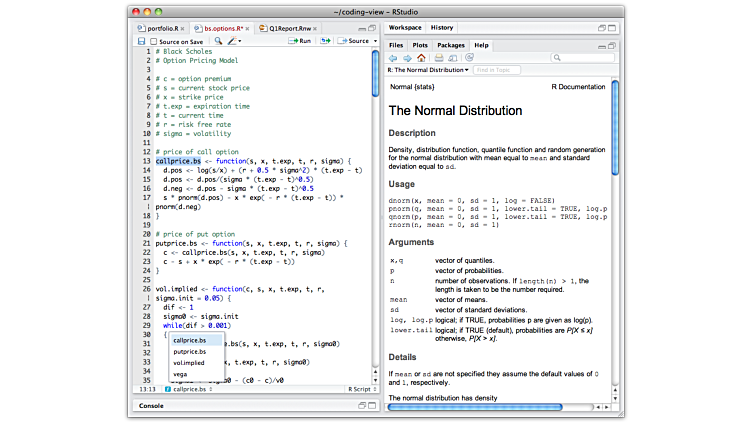The width and height of the screenshot is (752, 423).
Task: Open the 'R: The Normal Distribution' topic dropdown
Action: tap(428, 70)
